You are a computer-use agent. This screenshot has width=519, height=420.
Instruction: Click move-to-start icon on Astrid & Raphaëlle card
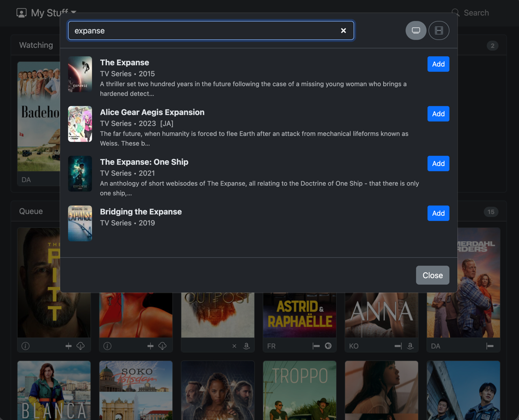316,346
